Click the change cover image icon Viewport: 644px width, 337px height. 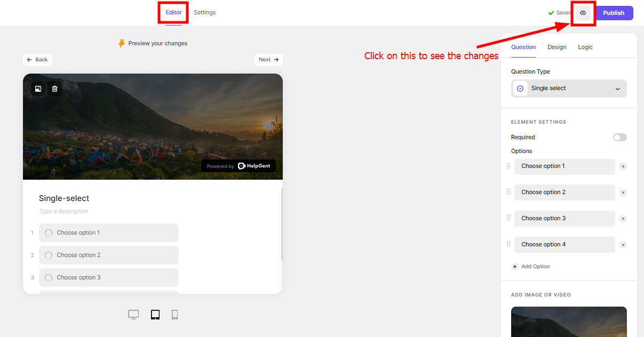38,89
